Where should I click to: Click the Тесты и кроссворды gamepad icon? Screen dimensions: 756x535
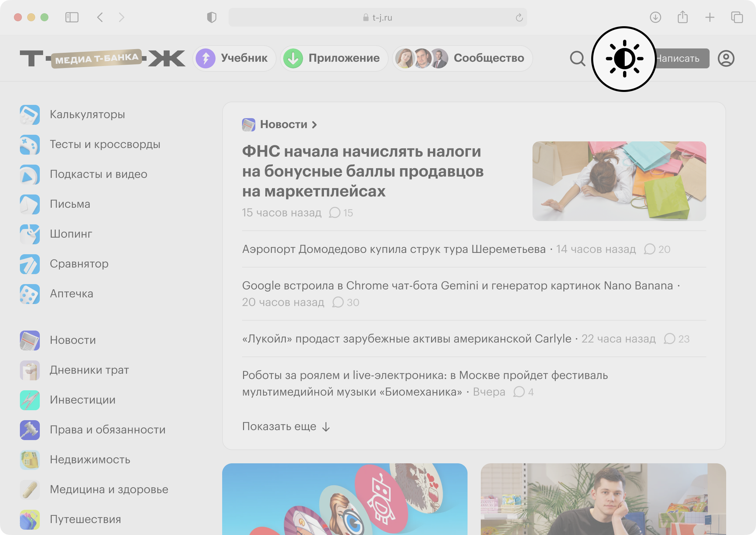[30, 145]
